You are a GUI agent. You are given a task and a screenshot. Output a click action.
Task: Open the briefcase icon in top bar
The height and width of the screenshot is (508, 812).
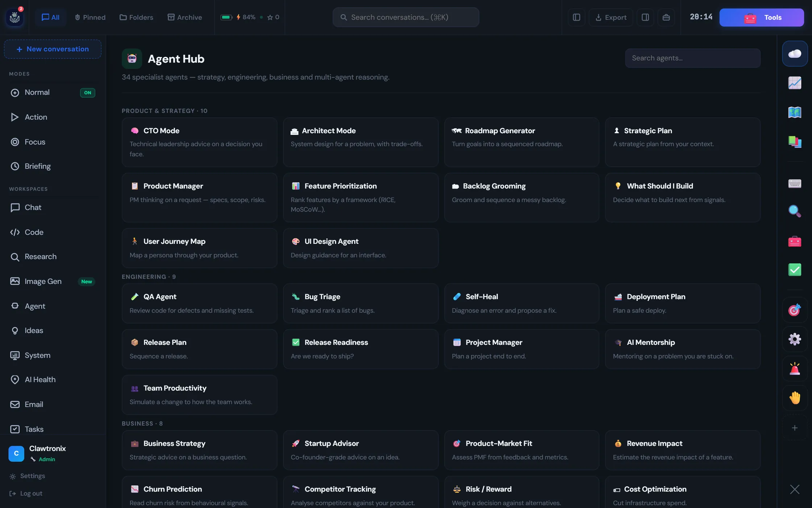tap(666, 17)
